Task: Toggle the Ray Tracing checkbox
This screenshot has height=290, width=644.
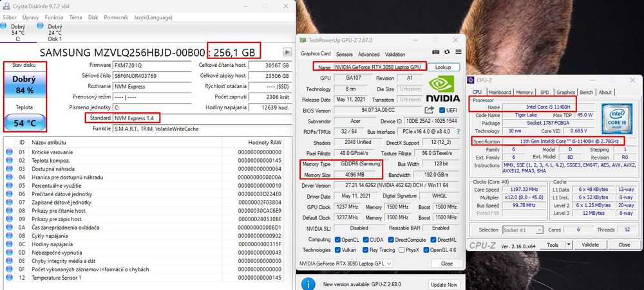Action: coord(366,249)
